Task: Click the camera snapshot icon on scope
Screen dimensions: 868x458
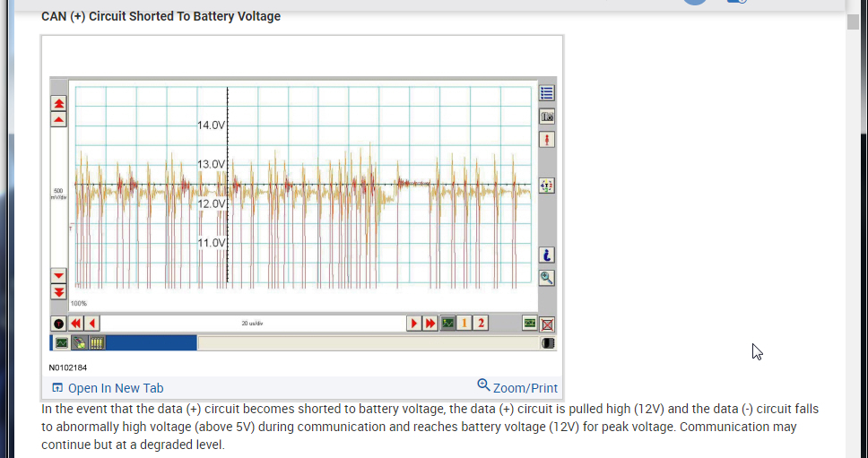Action: point(546,117)
